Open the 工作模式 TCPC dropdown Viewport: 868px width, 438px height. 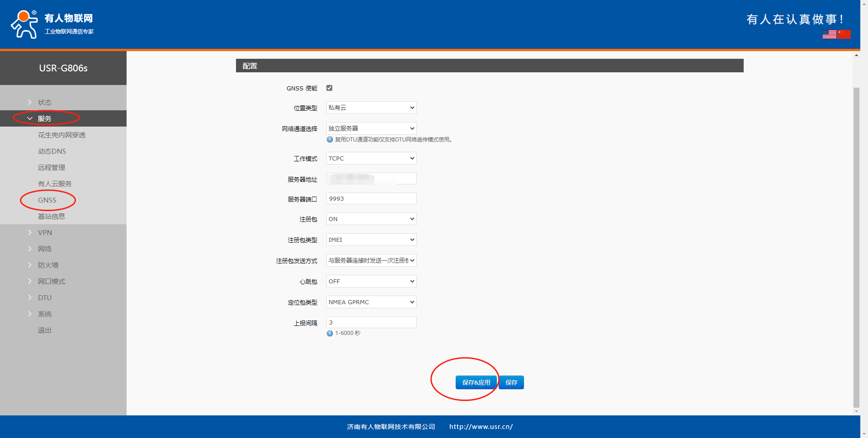(x=371, y=159)
